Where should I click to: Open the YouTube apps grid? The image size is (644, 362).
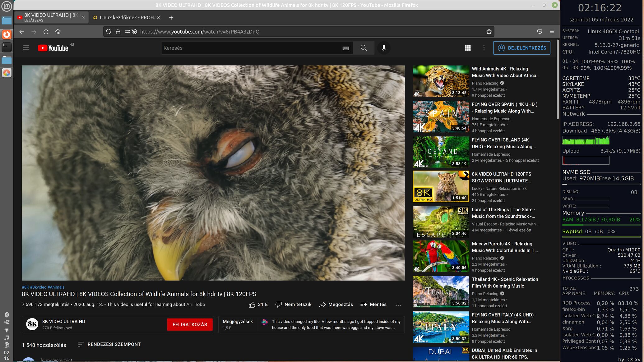tap(468, 48)
